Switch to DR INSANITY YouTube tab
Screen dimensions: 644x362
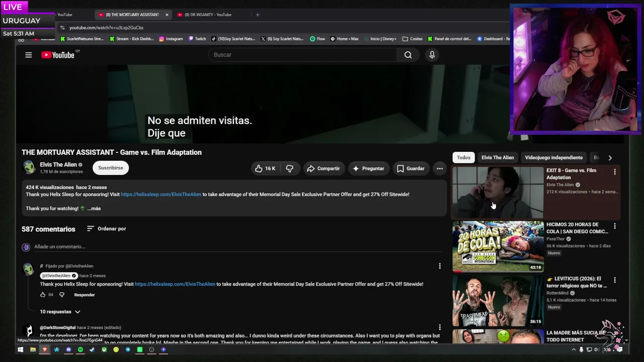(x=207, y=15)
